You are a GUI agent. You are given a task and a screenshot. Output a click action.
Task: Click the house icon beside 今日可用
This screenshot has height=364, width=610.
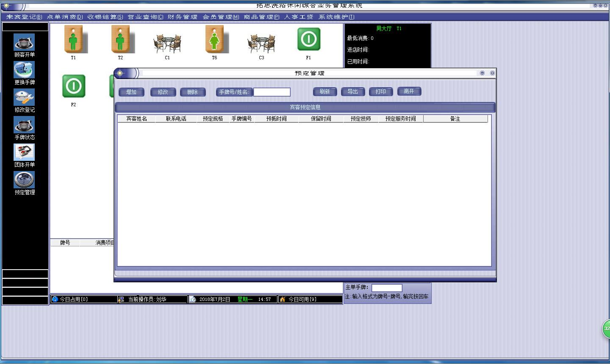283,299
